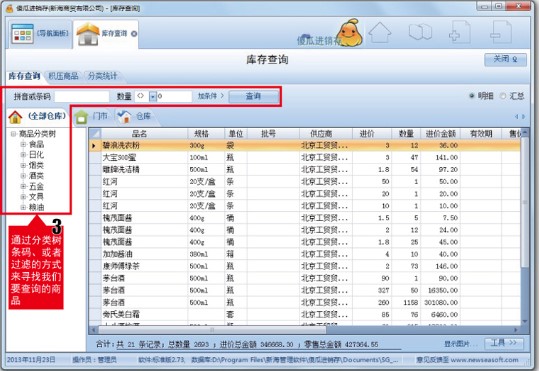Switch to the 分类统计 tab

[102, 76]
